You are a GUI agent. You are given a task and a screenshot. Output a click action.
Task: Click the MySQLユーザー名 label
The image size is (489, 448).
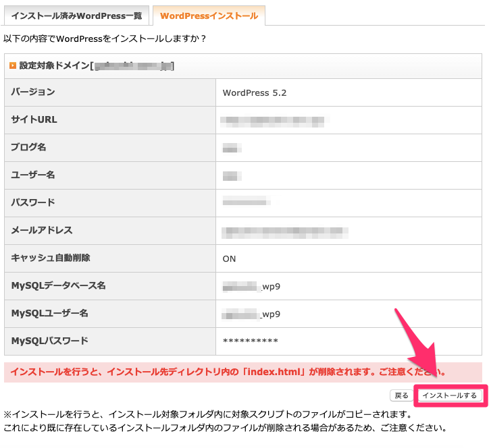(x=49, y=314)
